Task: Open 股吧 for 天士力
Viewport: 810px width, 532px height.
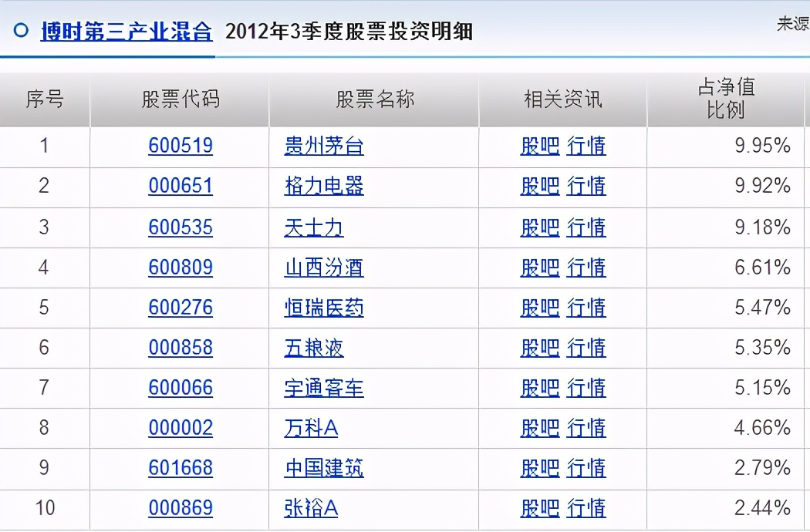Action: (538, 227)
